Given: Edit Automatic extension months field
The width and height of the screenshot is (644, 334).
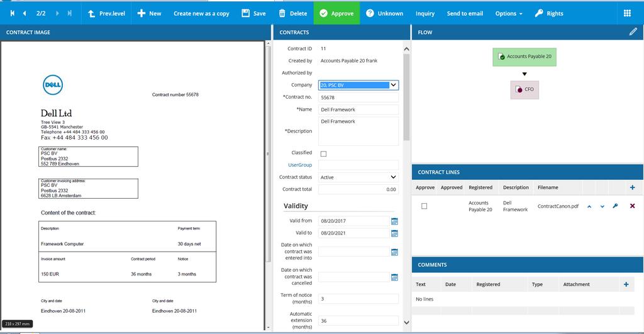Looking at the screenshot, I should pyautogui.click(x=358, y=321).
